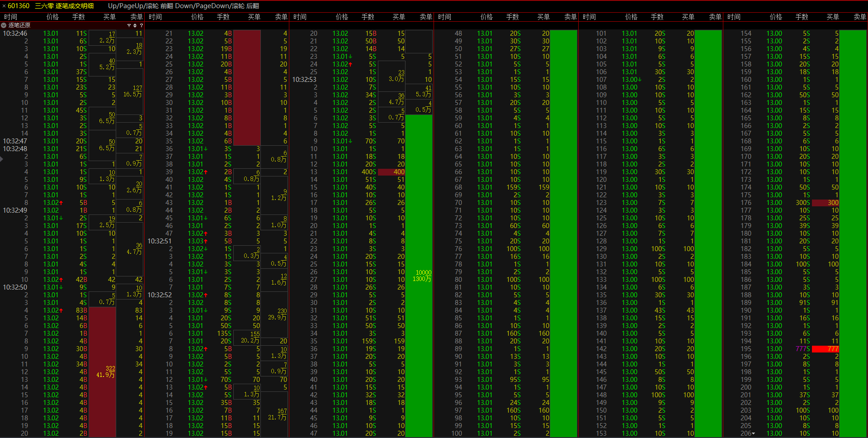Click the 50B volume cell
The image size is (868, 438).
(x=371, y=41)
